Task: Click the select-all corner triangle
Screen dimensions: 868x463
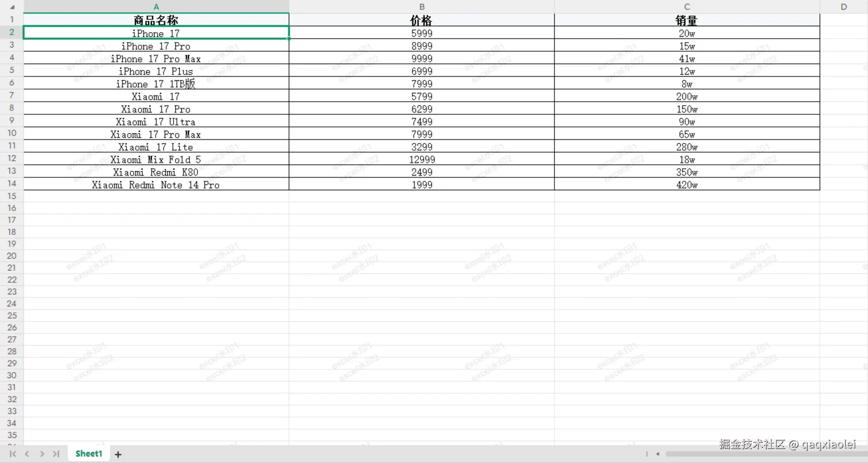Action: coord(12,7)
